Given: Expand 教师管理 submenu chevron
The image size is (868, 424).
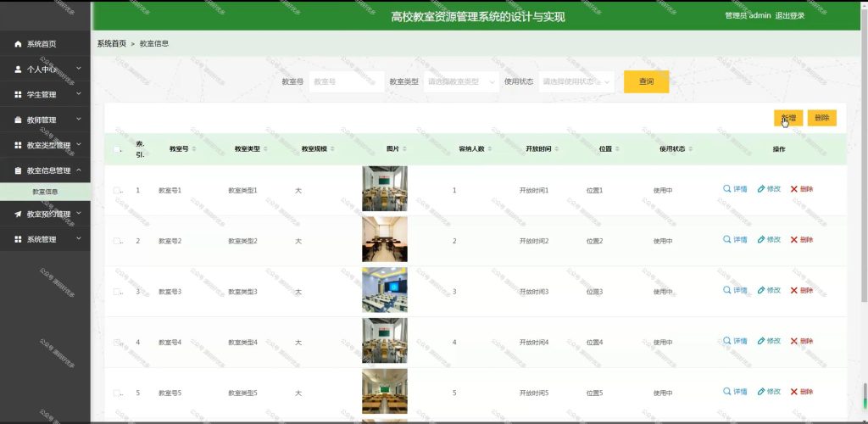Looking at the screenshot, I should coord(79,120).
